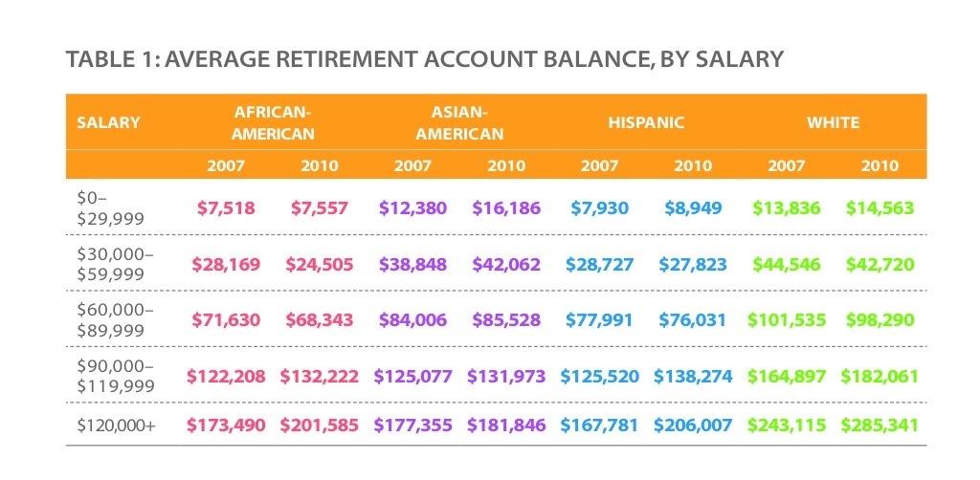Click the $60,000–$89,999 salary row label
980x480 pixels.
pyautogui.click(x=114, y=319)
